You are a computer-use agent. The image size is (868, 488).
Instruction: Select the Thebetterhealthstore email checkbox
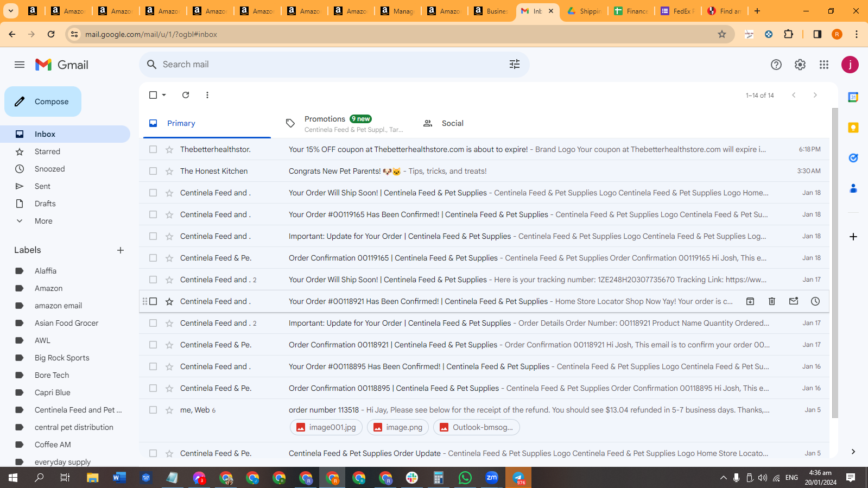(x=153, y=149)
